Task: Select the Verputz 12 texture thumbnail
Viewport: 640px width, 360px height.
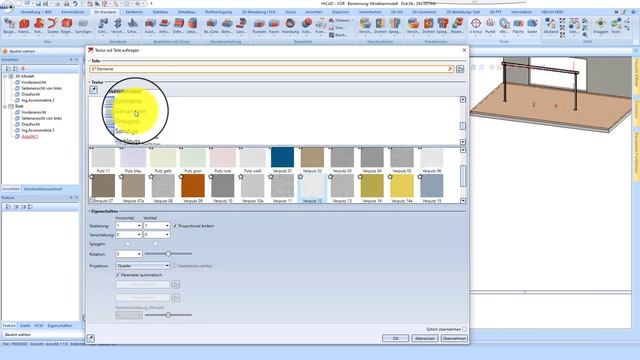Action: click(312, 188)
